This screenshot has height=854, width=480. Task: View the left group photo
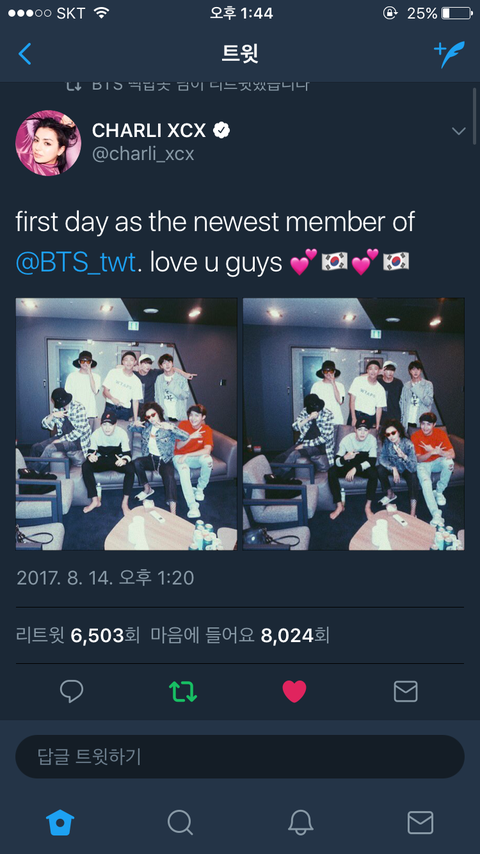126,424
